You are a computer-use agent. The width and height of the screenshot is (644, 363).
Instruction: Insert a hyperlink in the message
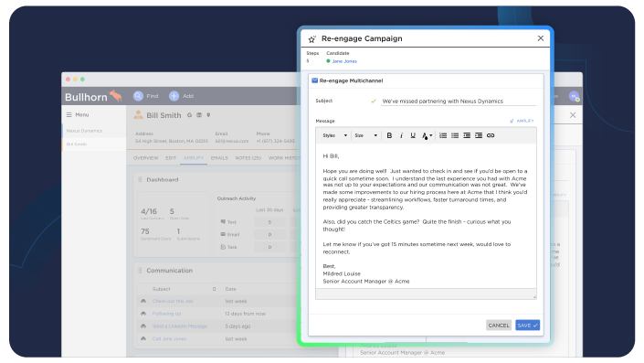(x=491, y=135)
